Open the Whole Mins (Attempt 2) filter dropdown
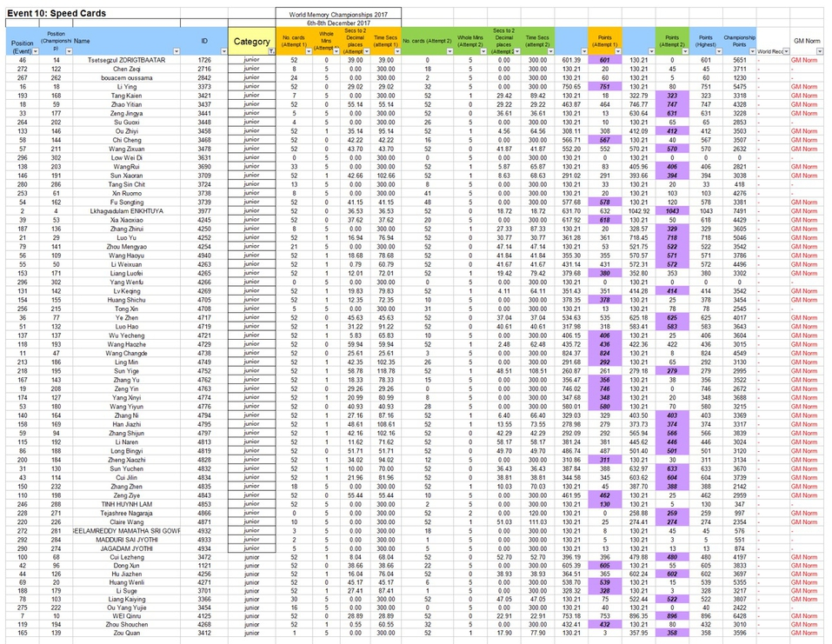This screenshot has width=832, height=644. point(483,51)
